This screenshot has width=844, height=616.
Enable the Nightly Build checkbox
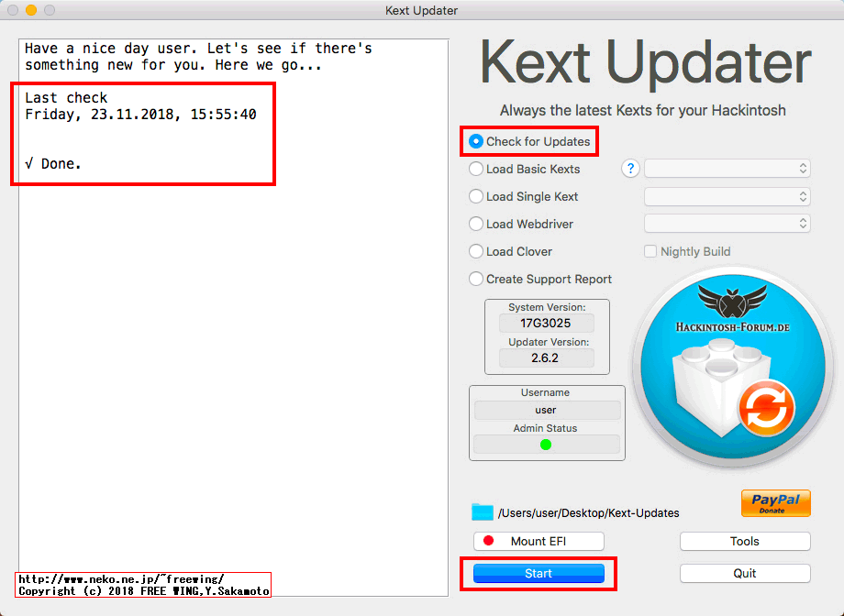650,251
